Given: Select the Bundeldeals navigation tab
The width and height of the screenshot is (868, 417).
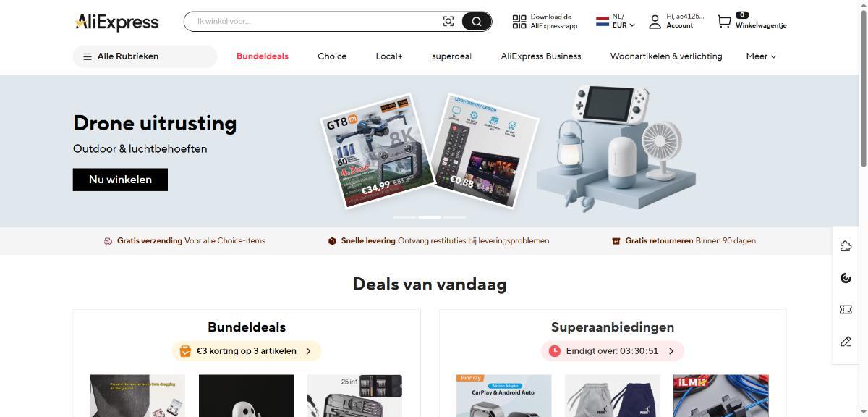Looking at the screenshot, I should click(x=263, y=56).
